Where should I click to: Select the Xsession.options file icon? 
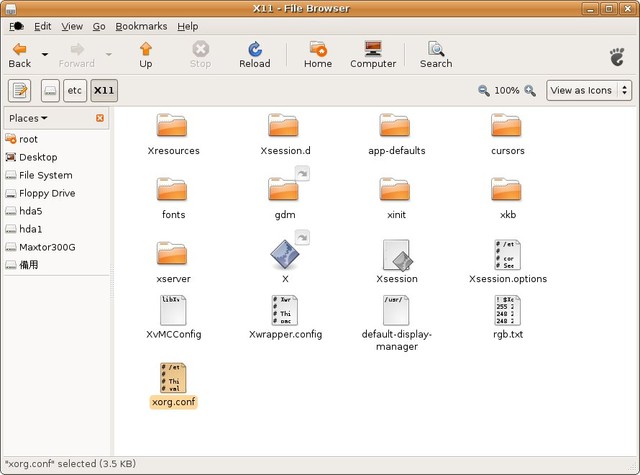coord(507,254)
